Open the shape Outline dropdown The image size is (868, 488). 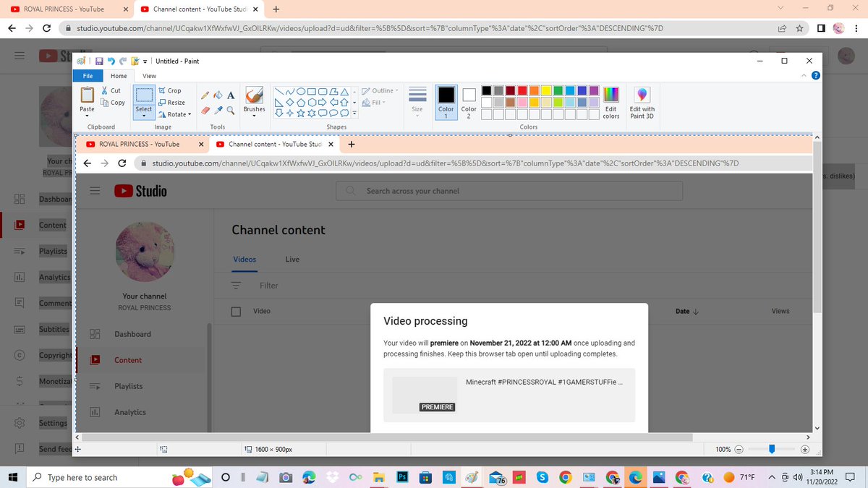pos(381,91)
